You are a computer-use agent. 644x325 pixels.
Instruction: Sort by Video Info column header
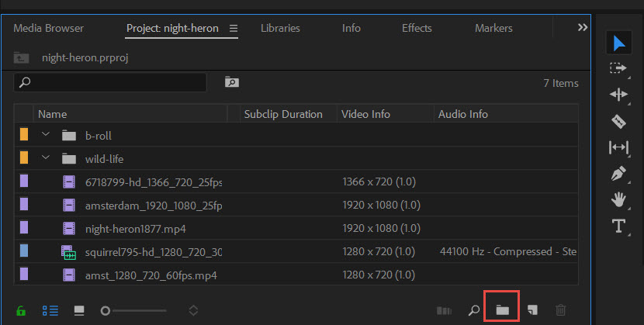pos(365,114)
